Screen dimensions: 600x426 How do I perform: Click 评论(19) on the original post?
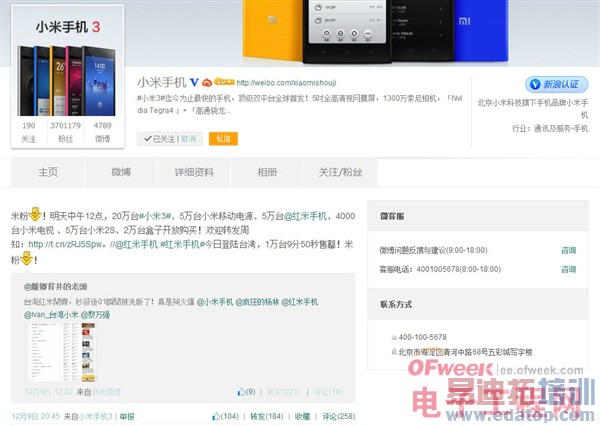[328, 392]
